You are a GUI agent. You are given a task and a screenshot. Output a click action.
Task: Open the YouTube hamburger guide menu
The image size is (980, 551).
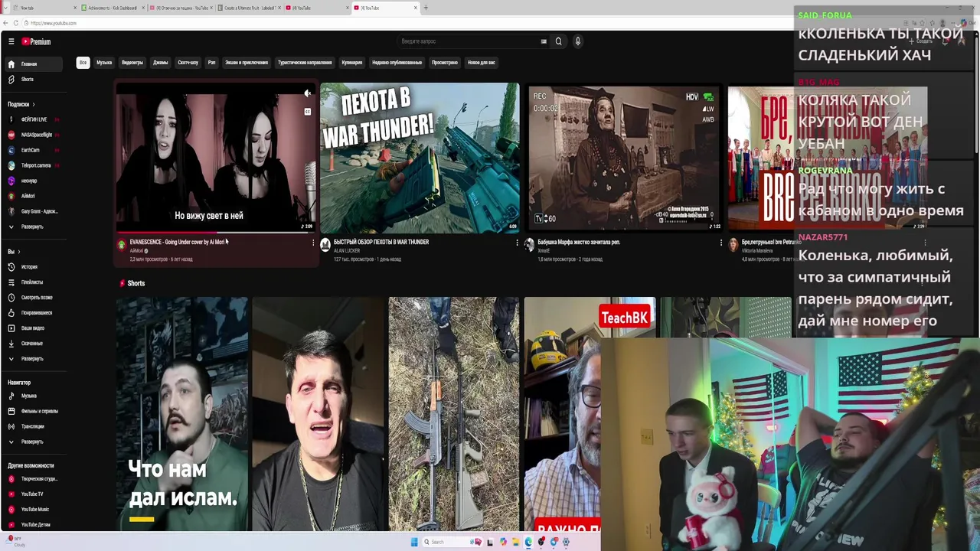point(11,41)
